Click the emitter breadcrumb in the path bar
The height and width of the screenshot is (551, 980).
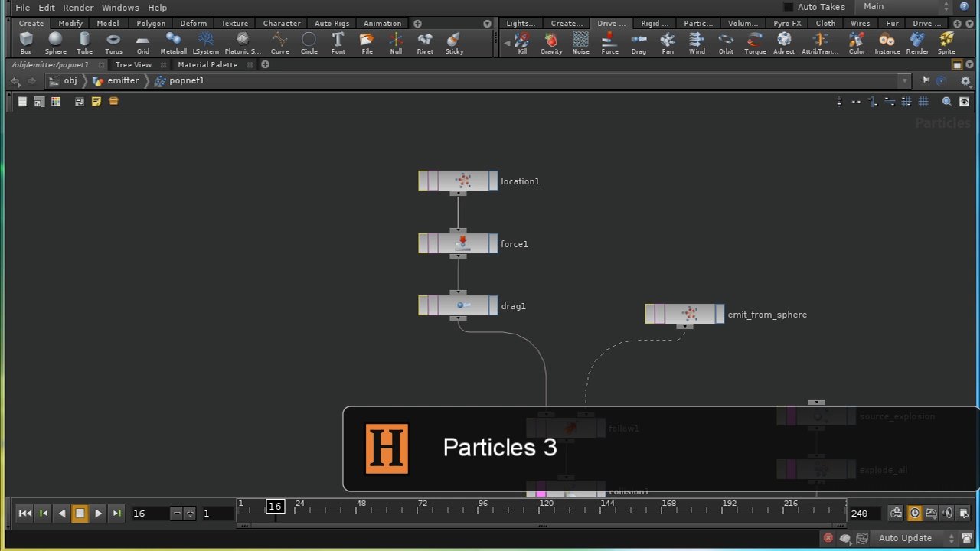click(x=122, y=80)
